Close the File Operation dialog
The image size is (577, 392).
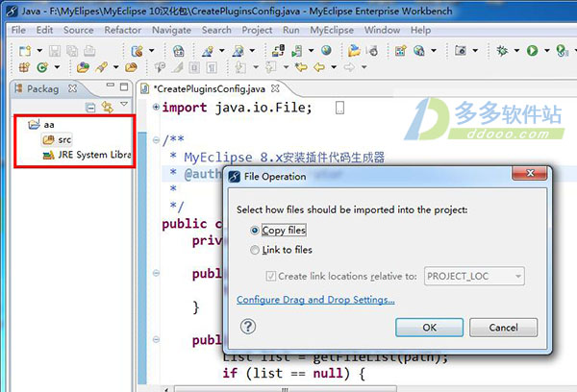click(530, 173)
